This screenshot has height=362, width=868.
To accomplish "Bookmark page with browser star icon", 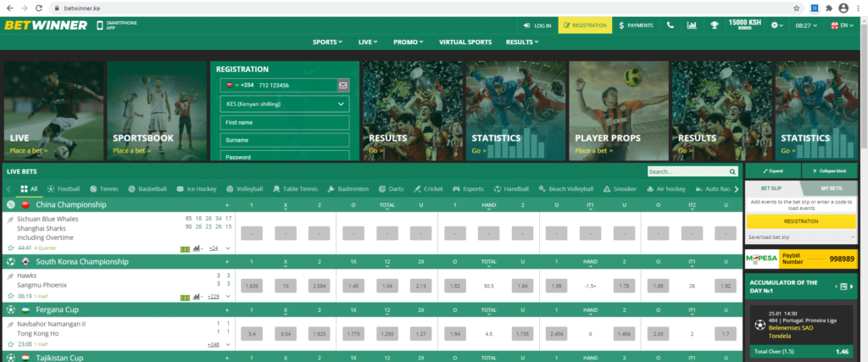I will click(797, 8).
